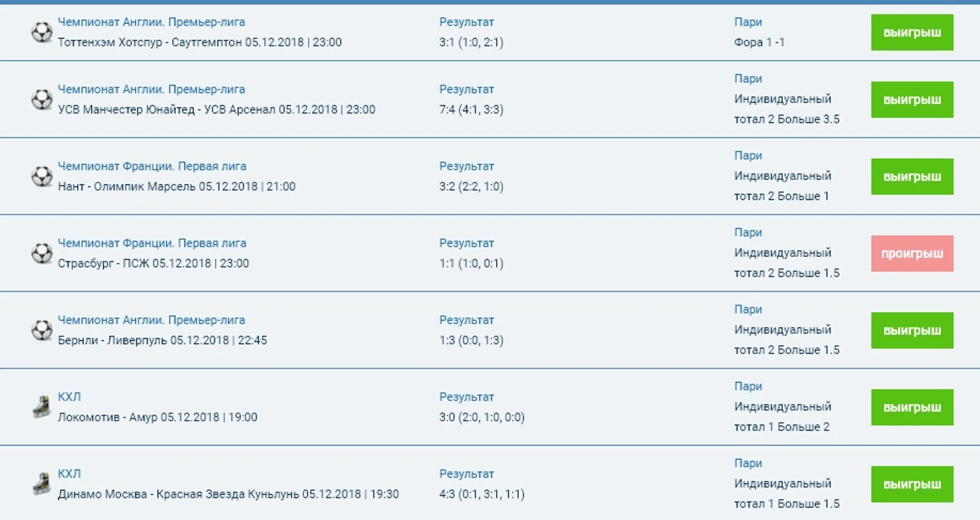
Task: Click soccer ball icon for Tottenham–Southampton match
Action: pos(42,32)
